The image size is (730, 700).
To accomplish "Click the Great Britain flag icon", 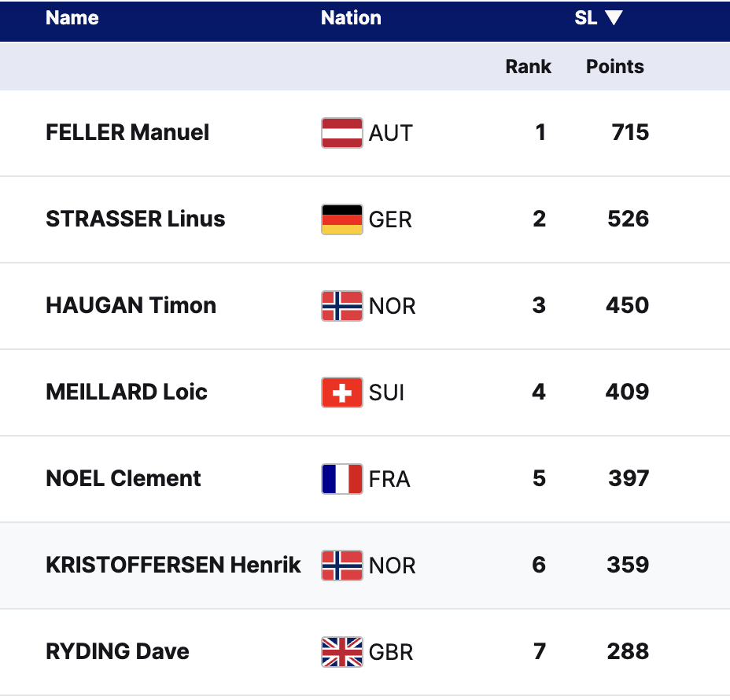I will coord(341,652).
